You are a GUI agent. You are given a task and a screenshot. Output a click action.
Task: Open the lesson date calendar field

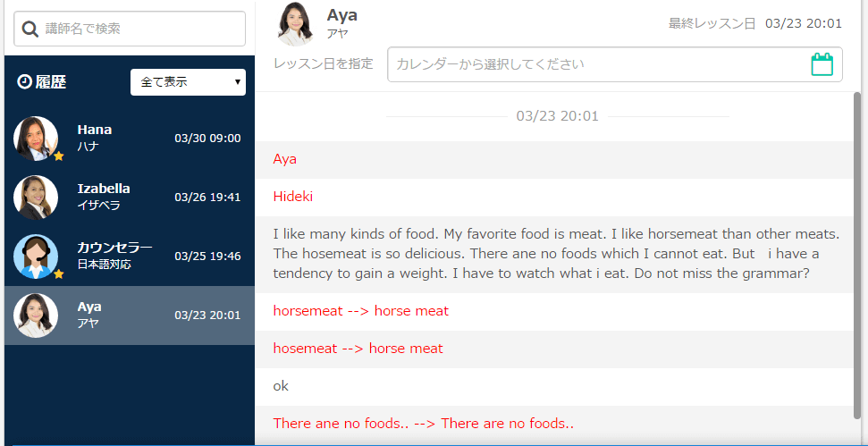pyautogui.click(x=615, y=64)
